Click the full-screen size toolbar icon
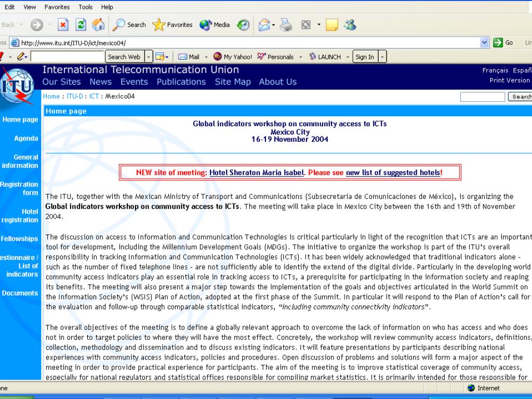Image resolution: width=532 pixels, height=399 pixels. point(305,25)
